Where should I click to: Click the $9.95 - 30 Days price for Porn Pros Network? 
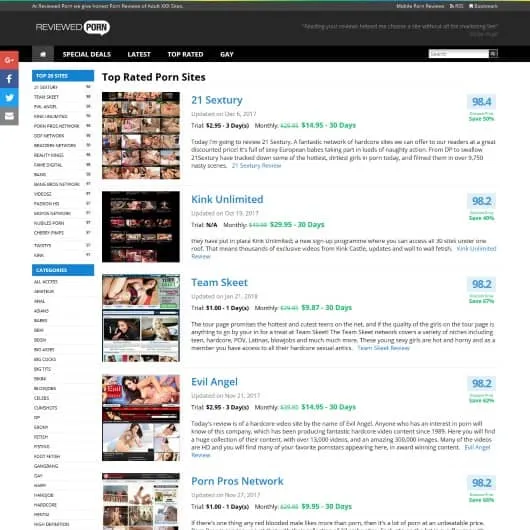(327, 506)
